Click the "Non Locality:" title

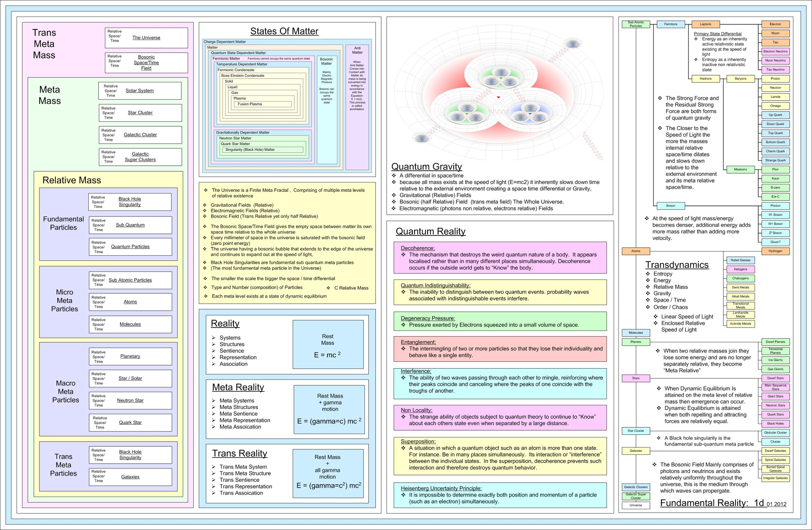coord(416,410)
